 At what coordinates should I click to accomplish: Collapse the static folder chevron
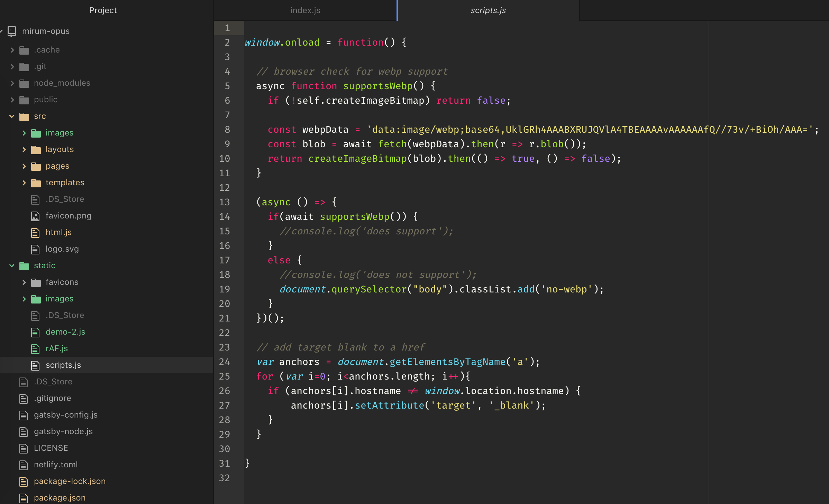coord(12,265)
